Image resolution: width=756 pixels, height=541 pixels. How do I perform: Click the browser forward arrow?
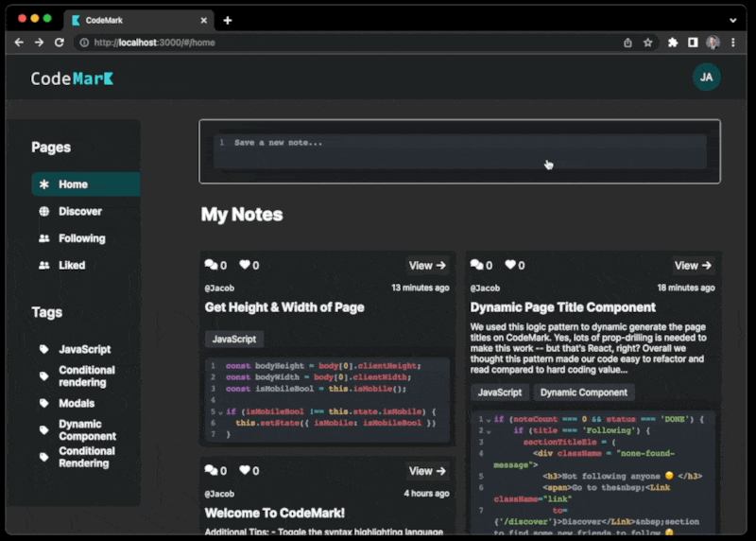[39, 43]
